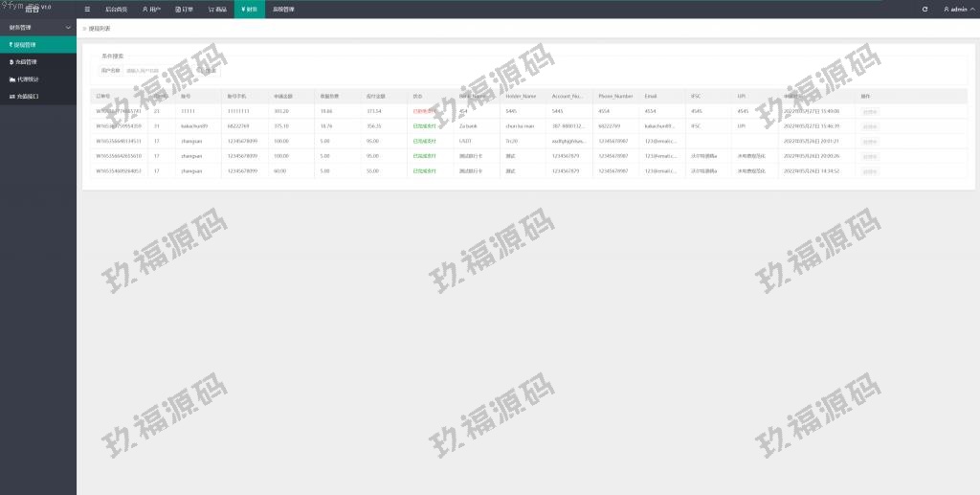Switch to the 财务 top tab

249,9
